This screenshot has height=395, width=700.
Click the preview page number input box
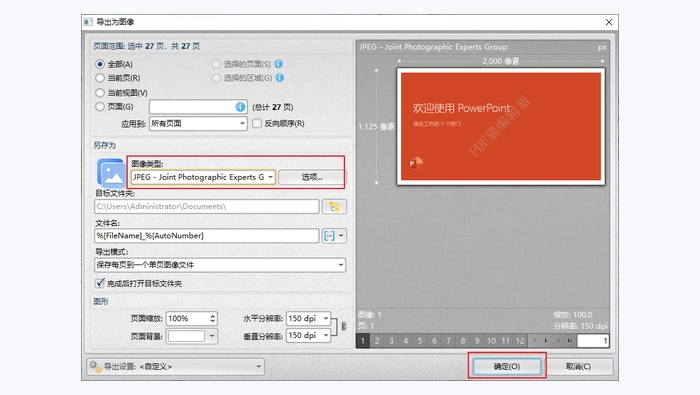[593, 341]
